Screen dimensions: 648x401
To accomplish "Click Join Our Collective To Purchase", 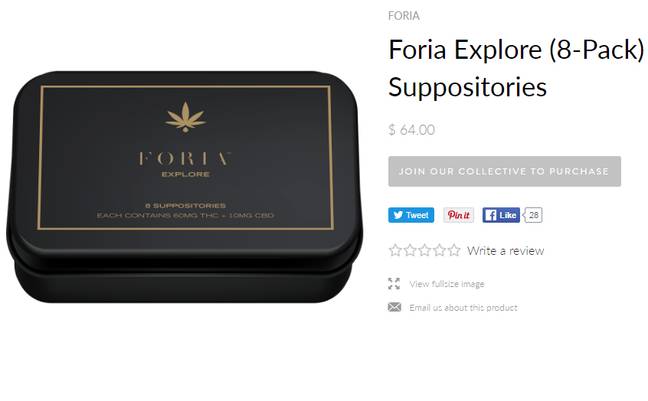I will (x=505, y=171).
